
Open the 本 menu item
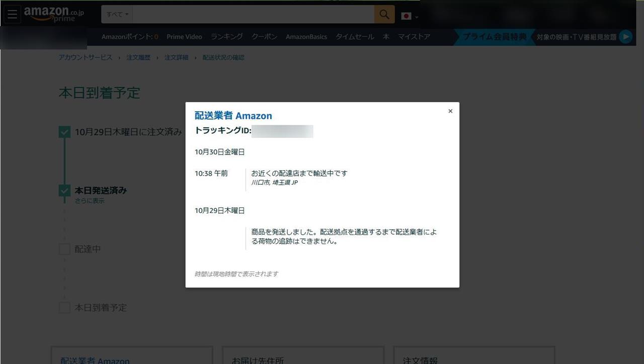point(386,37)
